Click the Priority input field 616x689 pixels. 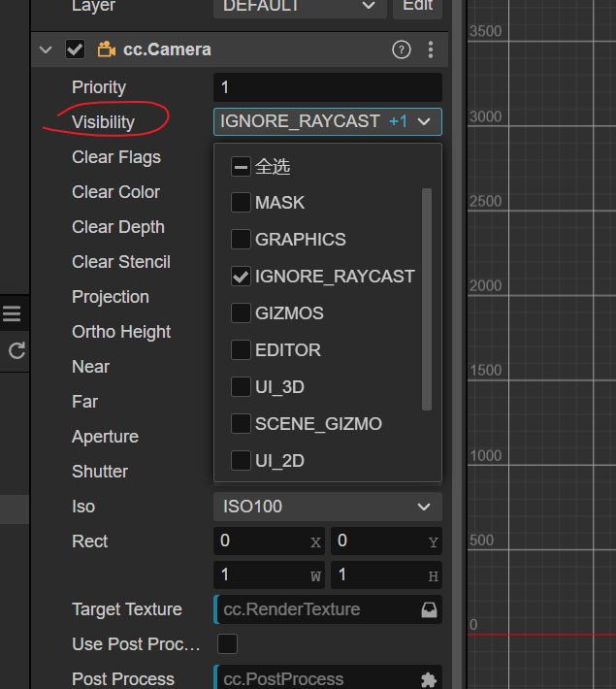point(328,87)
